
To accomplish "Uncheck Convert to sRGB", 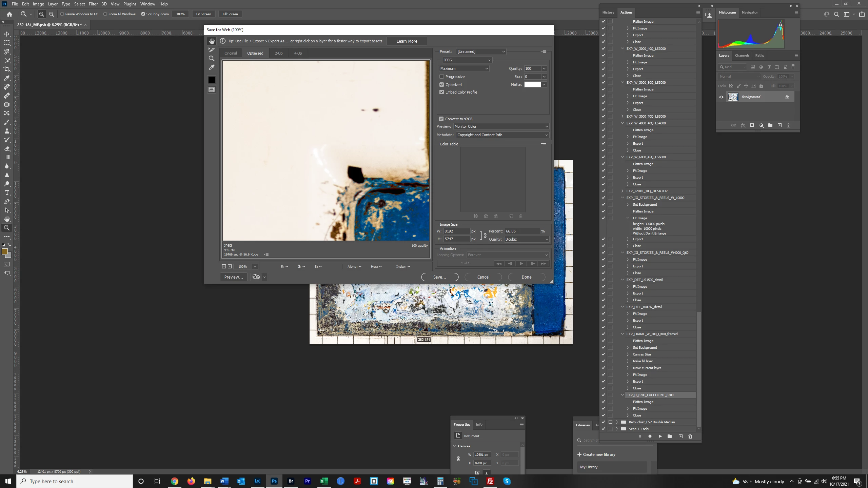I will (441, 119).
